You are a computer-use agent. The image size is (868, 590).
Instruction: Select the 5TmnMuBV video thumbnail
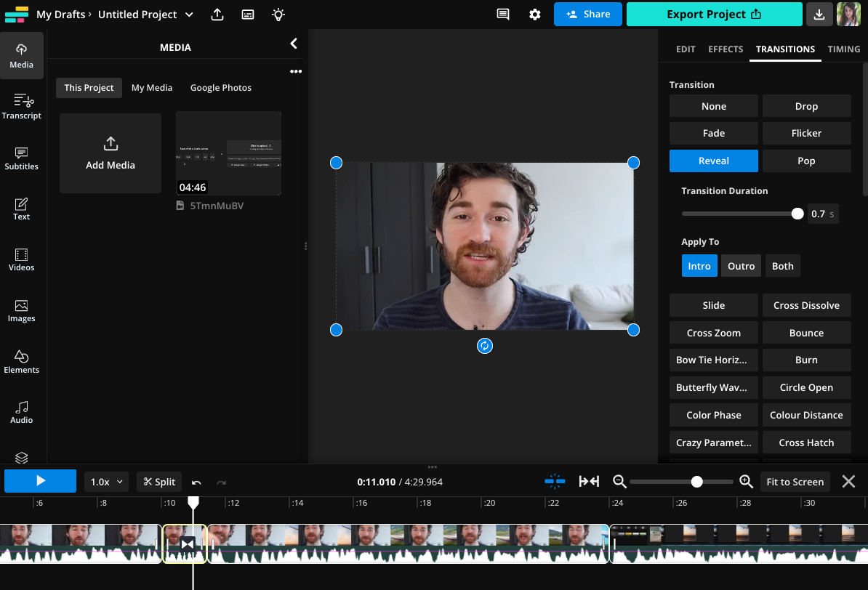[228, 153]
